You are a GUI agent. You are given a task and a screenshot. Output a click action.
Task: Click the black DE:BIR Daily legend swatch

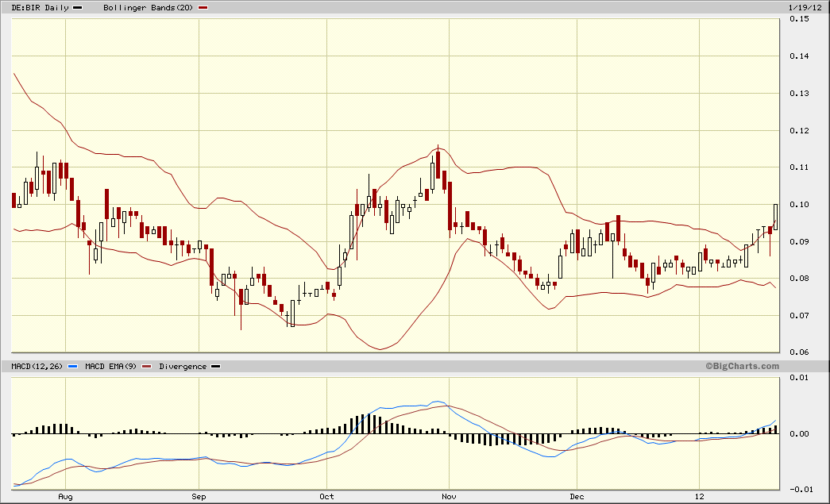[77, 8]
